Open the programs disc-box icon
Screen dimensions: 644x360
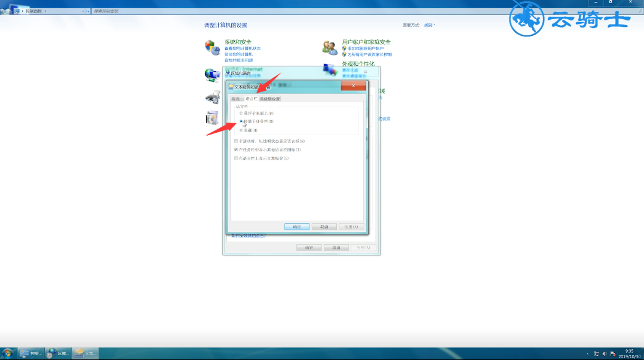click(212, 118)
